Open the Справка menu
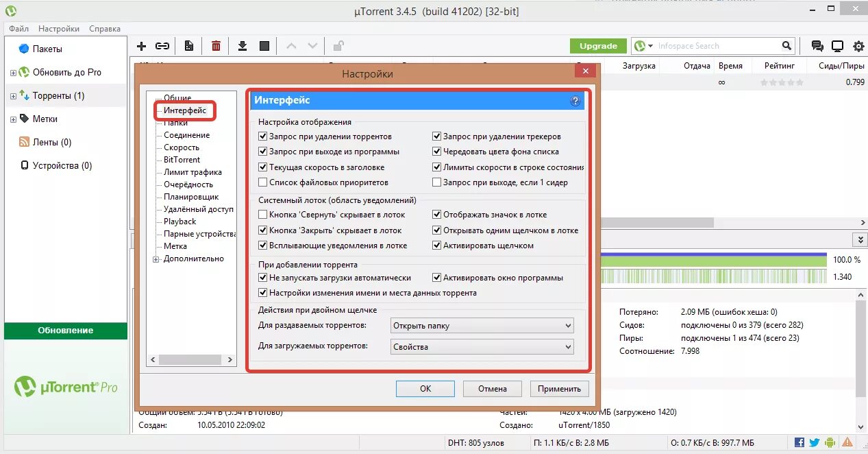The height and width of the screenshot is (454, 868). [x=105, y=29]
